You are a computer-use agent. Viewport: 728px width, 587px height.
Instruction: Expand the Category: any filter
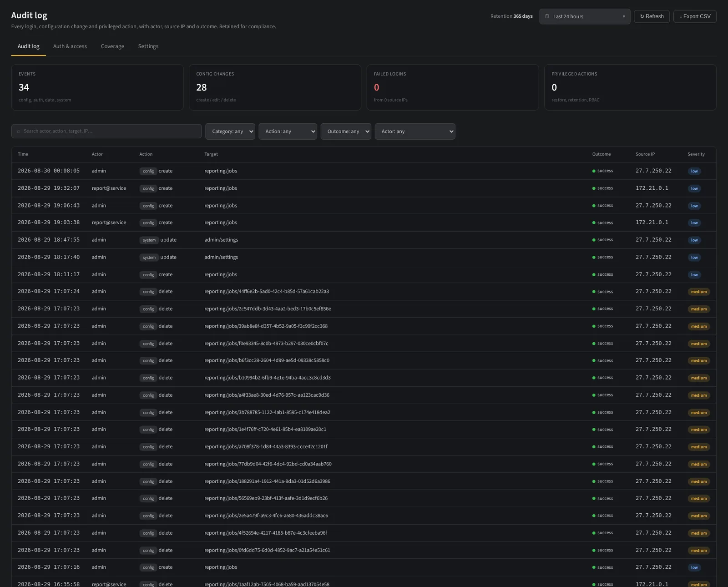[x=230, y=132]
